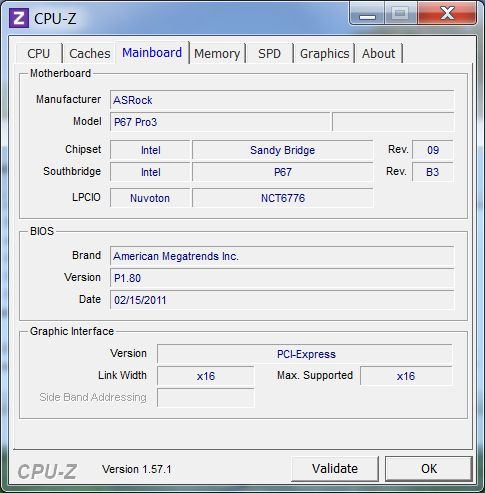Click the PCI-Express version field
The width and height of the screenshot is (485, 493).
click(305, 354)
